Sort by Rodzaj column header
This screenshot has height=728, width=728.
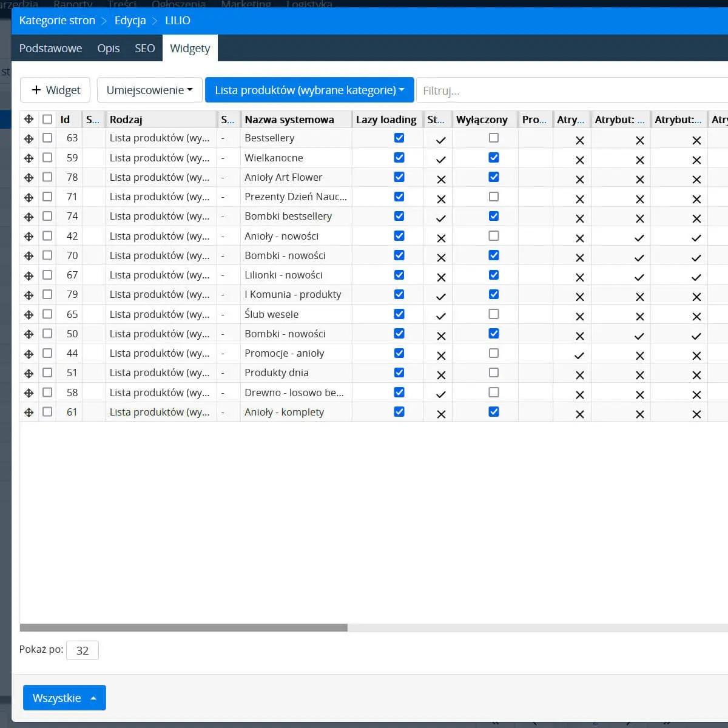161,120
